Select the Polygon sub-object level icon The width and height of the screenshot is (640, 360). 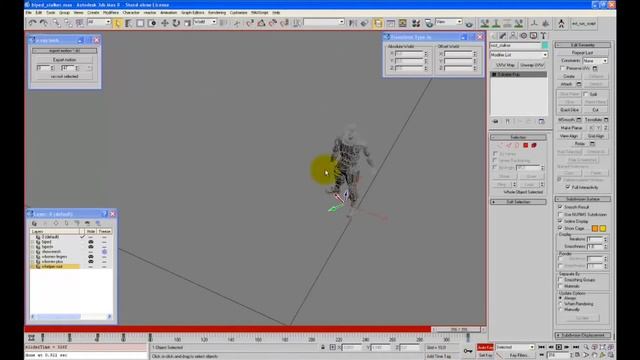(526, 145)
